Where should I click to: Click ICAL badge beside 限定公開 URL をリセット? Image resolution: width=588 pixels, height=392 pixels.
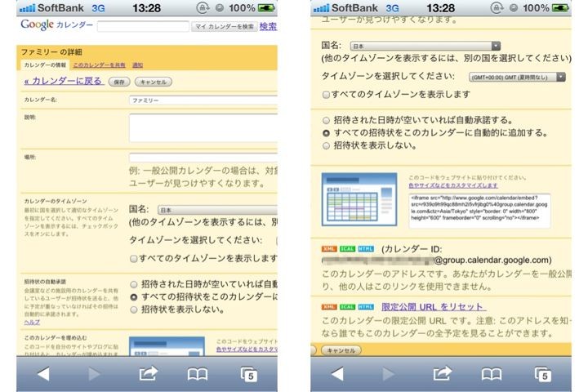347,307
